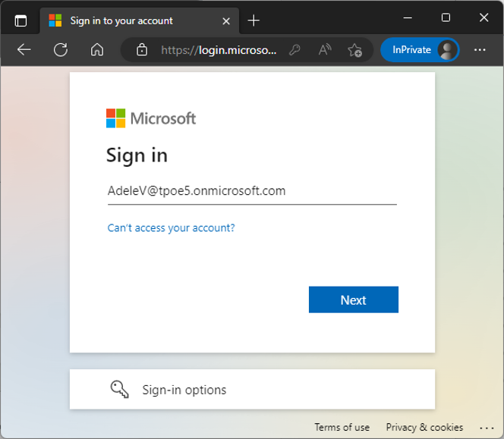The height and width of the screenshot is (439, 504).
Task: Open Privacy & cookies link
Action: pos(424,427)
